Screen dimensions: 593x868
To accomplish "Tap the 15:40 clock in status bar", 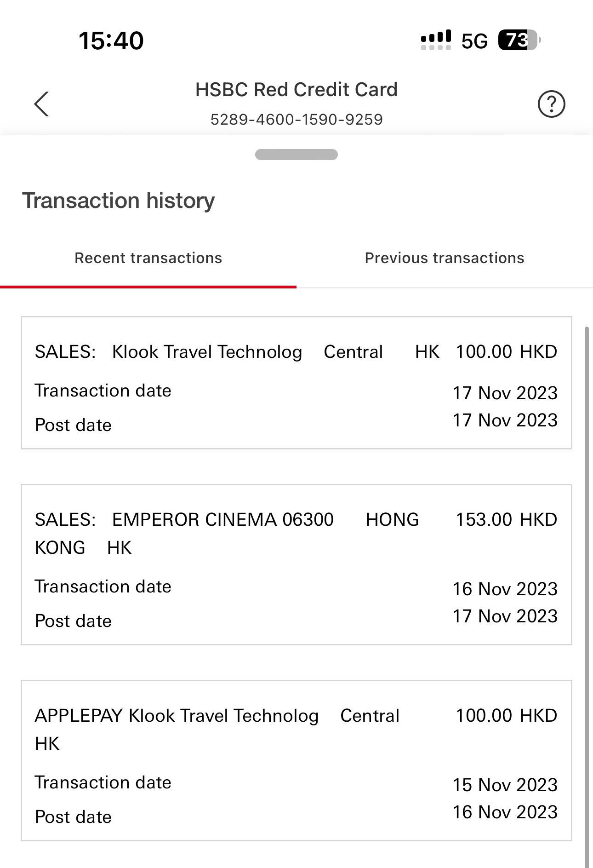I will pos(111,40).
